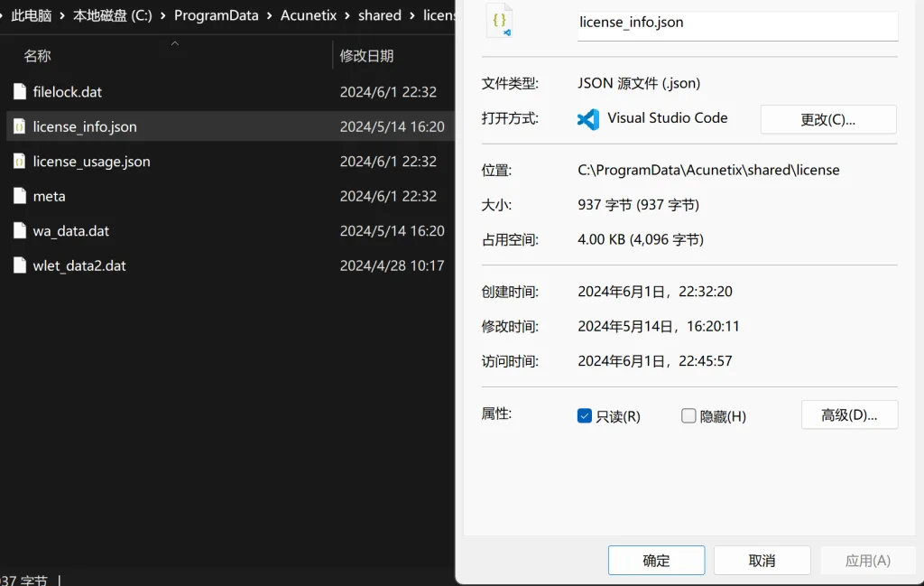Navigate to 此电脑 in address bar
The height and width of the screenshot is (586, 924).
point(32,15)
